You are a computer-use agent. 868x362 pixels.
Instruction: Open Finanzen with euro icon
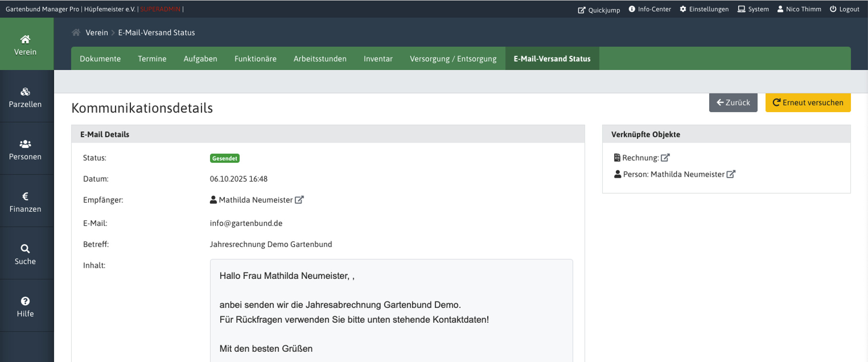pyautogui.click(x=25, y=202)
